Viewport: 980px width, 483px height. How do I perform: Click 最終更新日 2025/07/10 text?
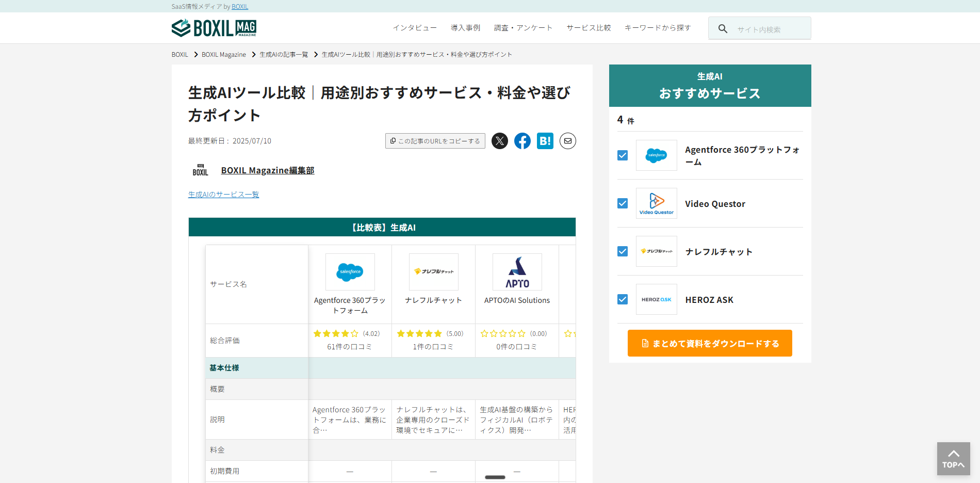[230, 141]
